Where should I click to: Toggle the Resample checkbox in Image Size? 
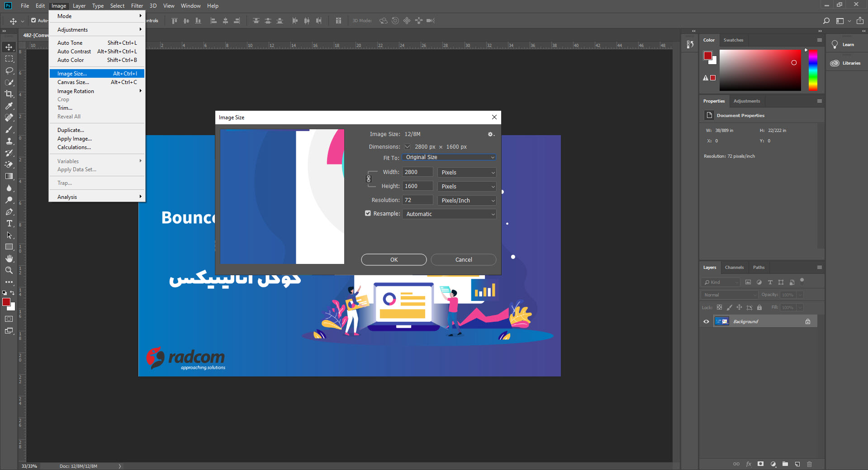(368, 213)
